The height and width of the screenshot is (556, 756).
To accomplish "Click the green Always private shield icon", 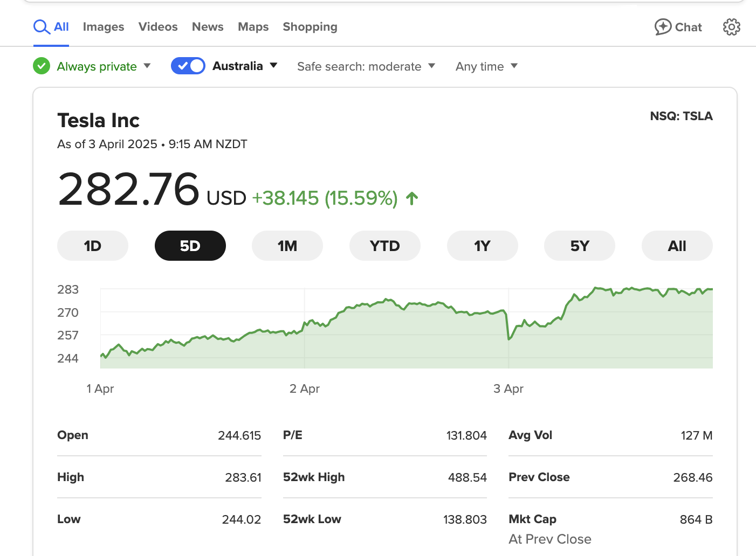I will [x=42, y=66].
